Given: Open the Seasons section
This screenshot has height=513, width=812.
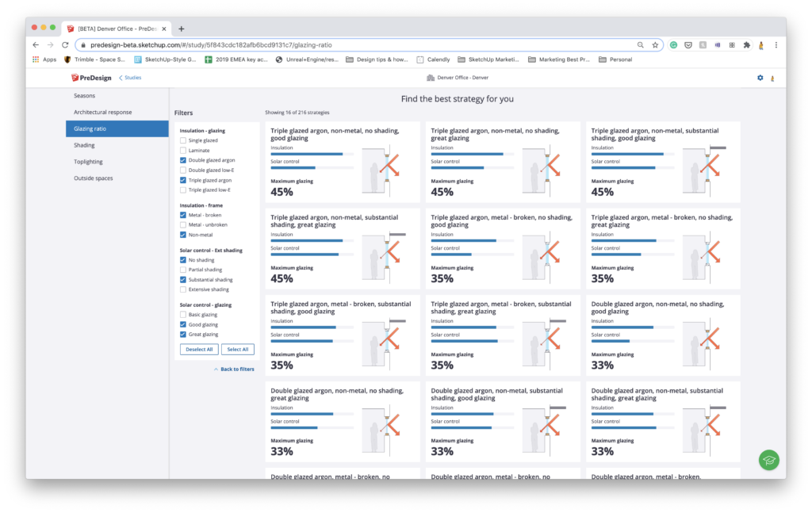Looking at the screenshot, I should [117, 96].
